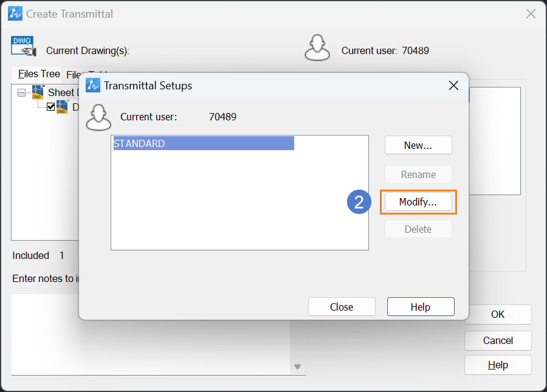Click the notes scrollbar down arrow
Screen dimensions: 547x392
click(x=298, y=366)
